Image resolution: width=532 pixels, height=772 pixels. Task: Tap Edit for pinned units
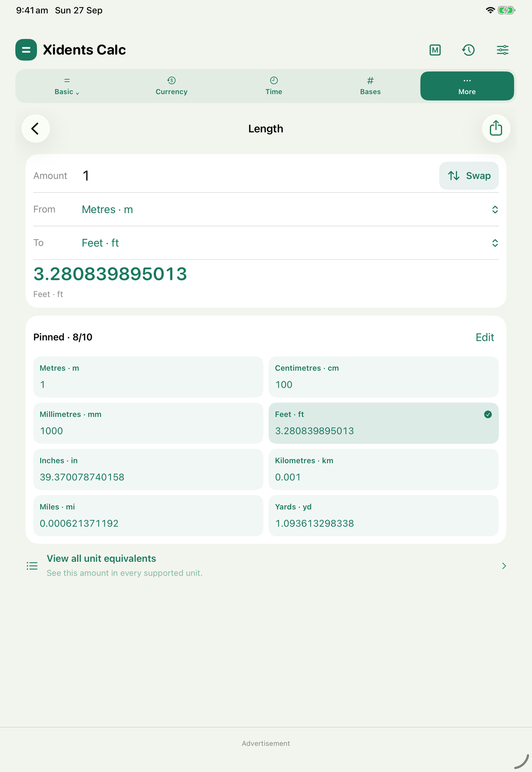(485, 337)
